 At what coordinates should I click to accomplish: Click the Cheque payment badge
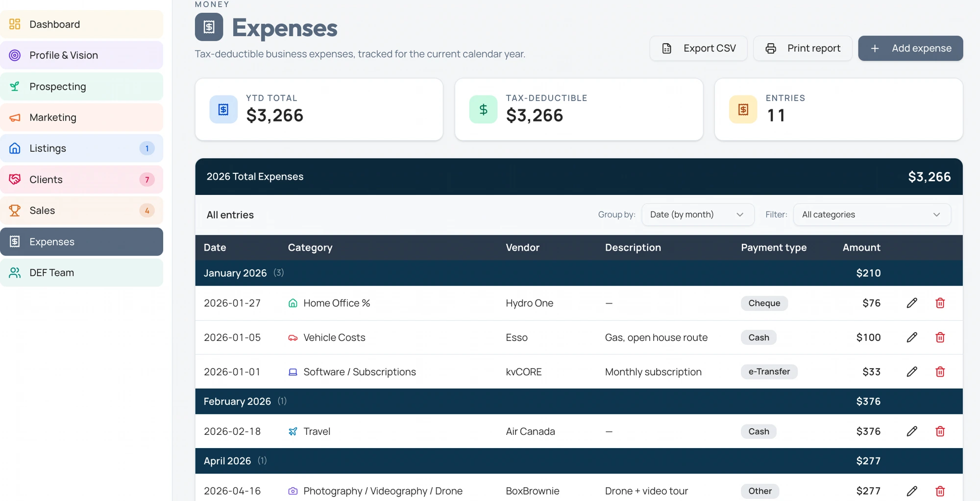[x=764, y=303]
